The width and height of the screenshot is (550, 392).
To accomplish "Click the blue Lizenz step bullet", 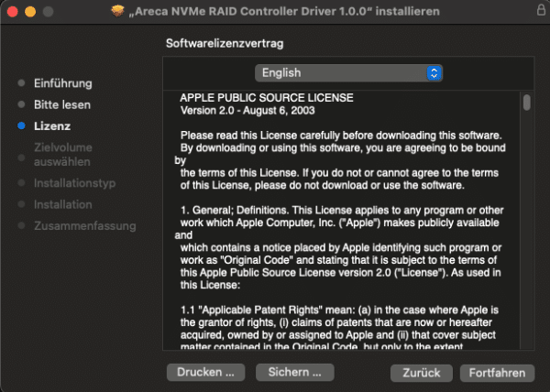I will pyautogui.click(x=21, y=125).
